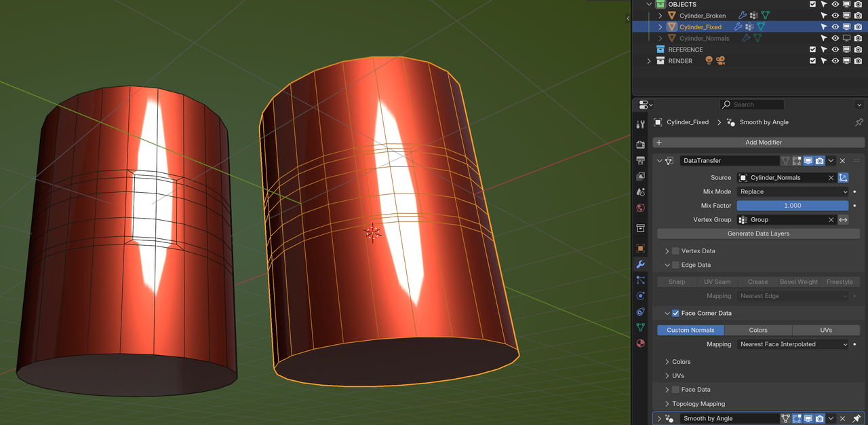This screenshot has height=425, width=868.
Task: Toggle DataTransfer show in viewport
Action: coord(808,161)
